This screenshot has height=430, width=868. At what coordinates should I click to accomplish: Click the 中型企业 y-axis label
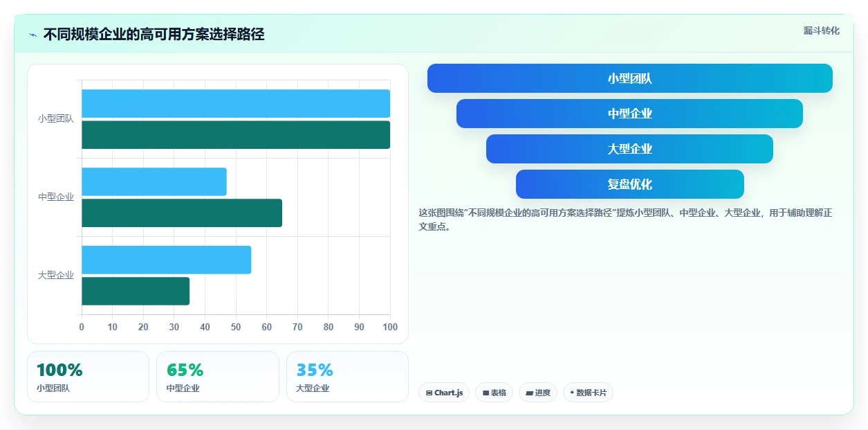coord(56,197)
